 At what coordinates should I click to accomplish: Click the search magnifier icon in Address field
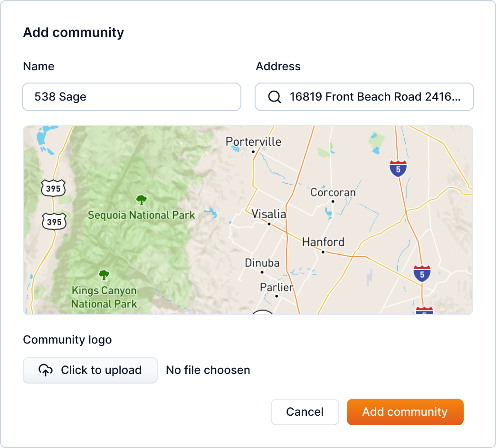275,97
